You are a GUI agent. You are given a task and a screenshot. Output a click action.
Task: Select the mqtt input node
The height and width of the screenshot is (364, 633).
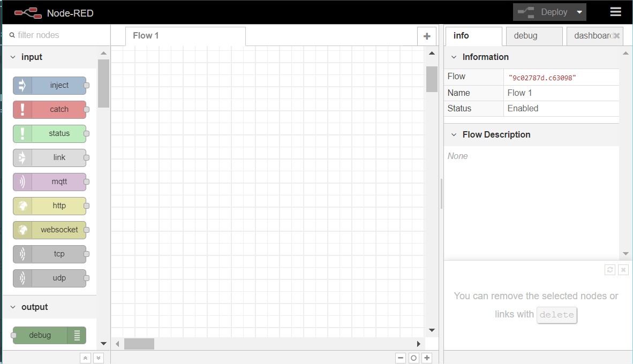pyautogui.click(x=50, y=181)
